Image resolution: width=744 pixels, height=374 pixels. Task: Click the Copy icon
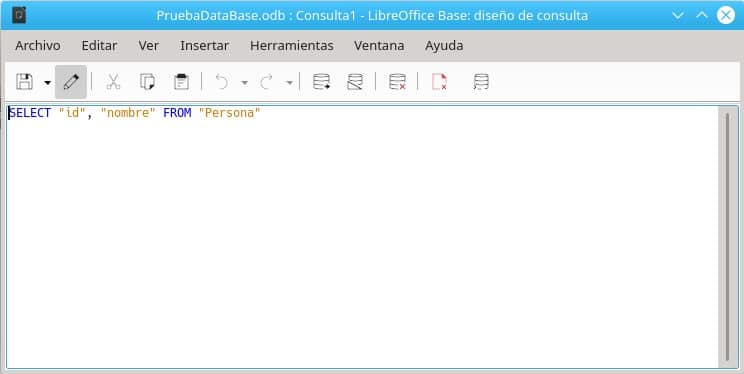tap(147, 82)
